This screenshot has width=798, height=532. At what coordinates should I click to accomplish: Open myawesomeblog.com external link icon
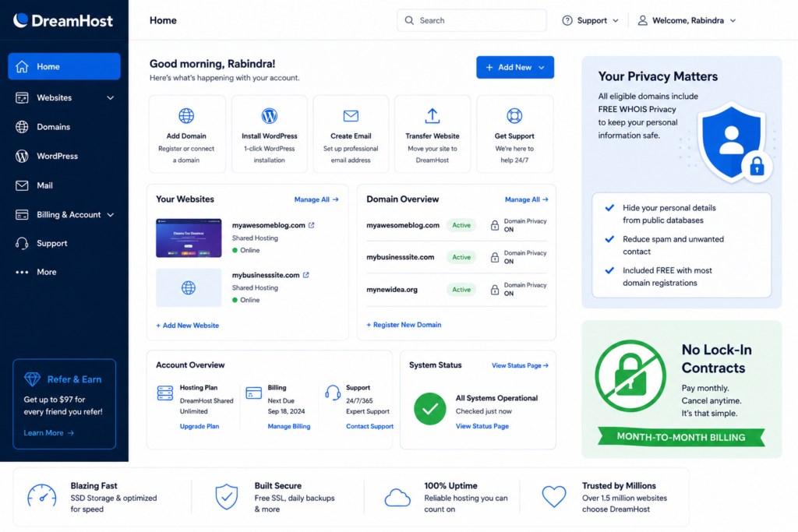pos(312,225)
